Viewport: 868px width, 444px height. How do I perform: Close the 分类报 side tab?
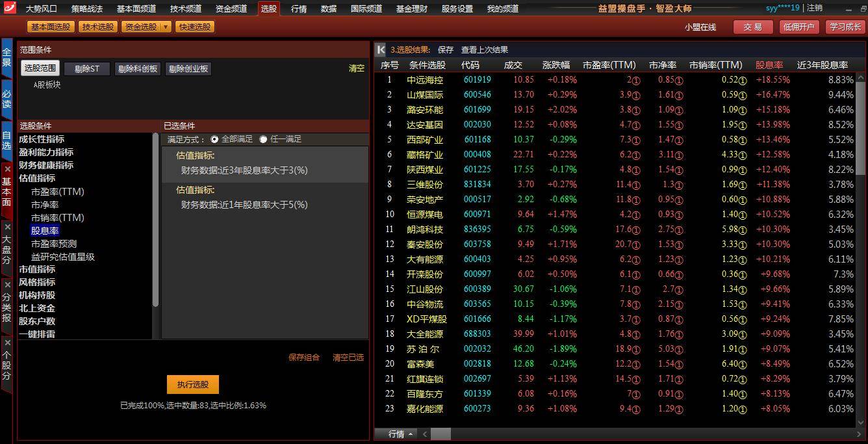pos(6,285)
